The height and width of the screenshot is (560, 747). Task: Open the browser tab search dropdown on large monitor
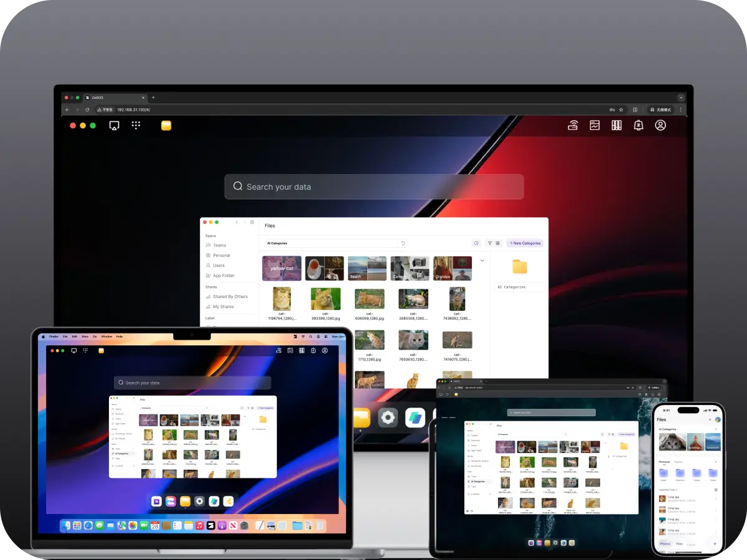pyautogui.click(x=680, y=98)
